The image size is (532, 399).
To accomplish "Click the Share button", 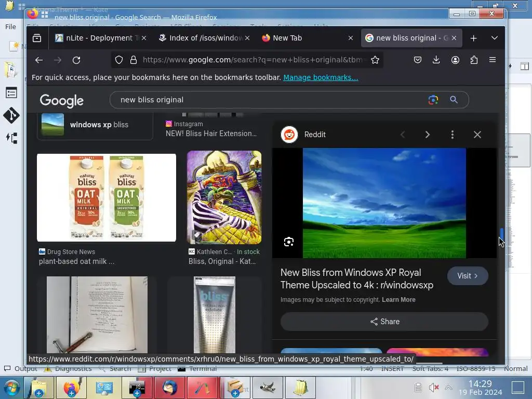I will 384,322.
